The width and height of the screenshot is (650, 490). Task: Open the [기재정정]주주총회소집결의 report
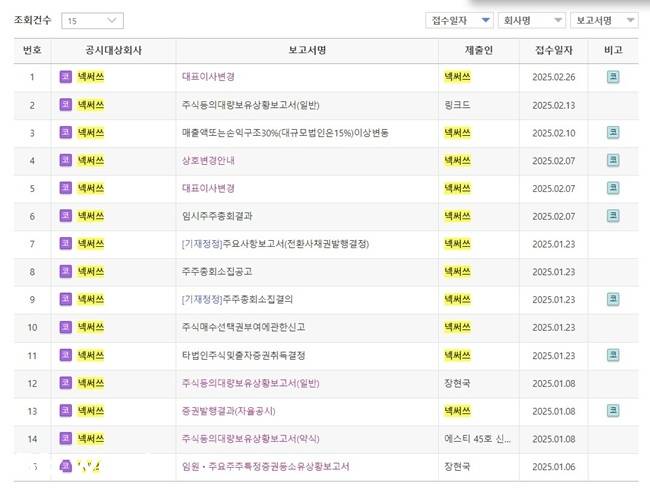coord(237,299)
